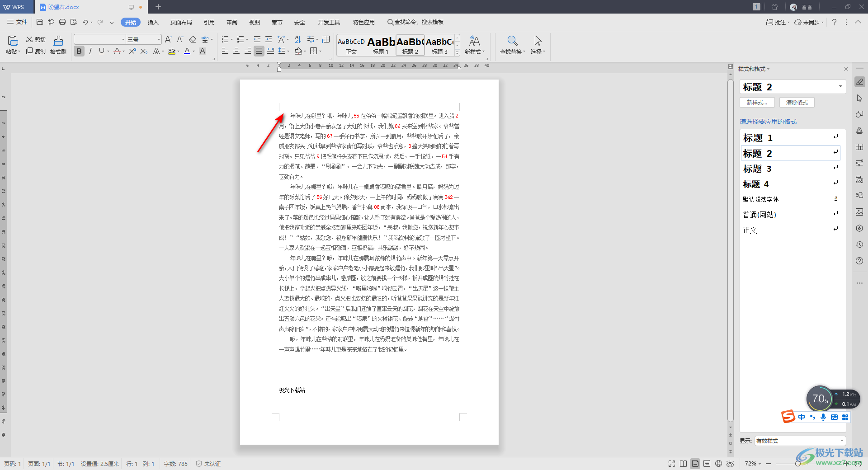
Task: Apply superscript formatting
Action: [x=132, y=51]
